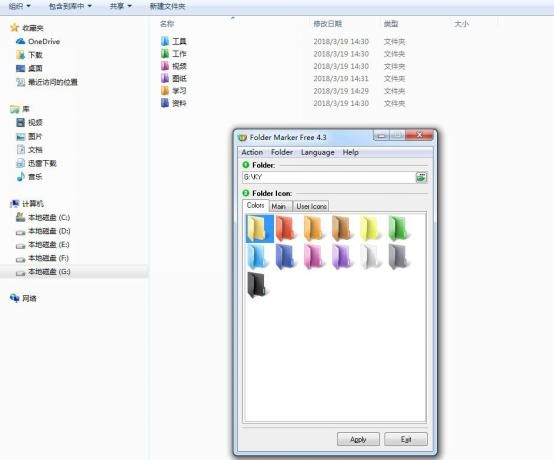Choose the lemon yellow folder icon

pyautogui.click(x=370, y=229)
